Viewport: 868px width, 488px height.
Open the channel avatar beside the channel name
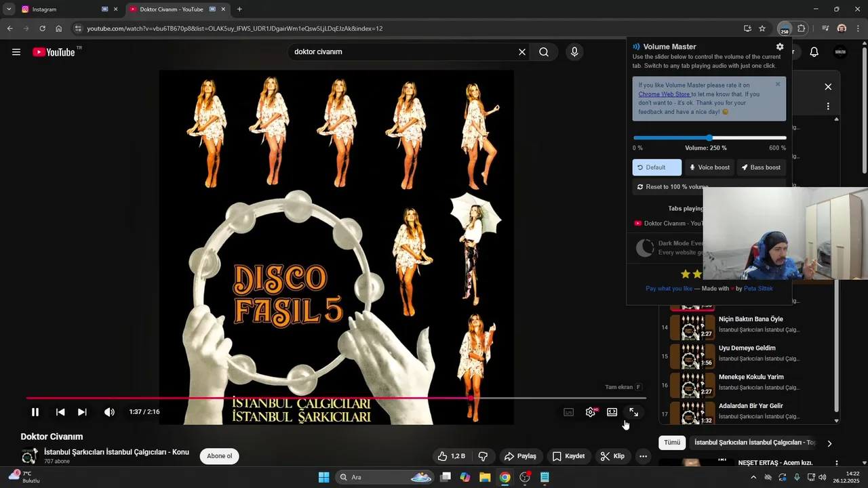click(29, 456)
